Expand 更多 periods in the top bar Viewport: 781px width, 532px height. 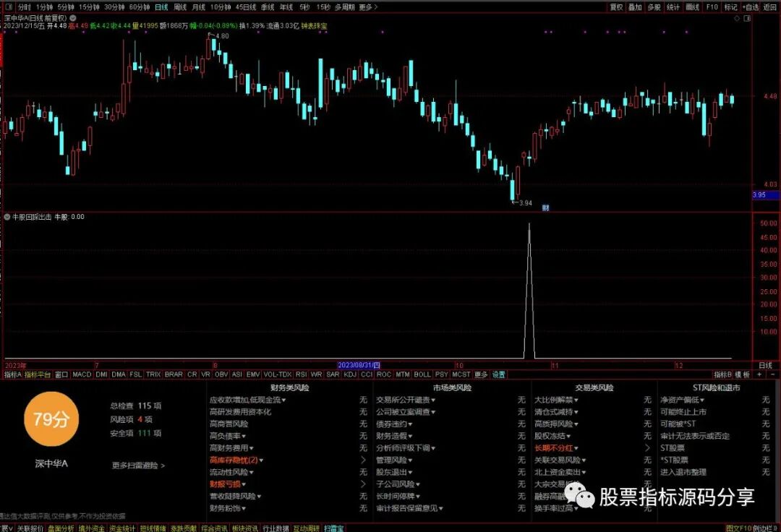click(x=367, y=7)
